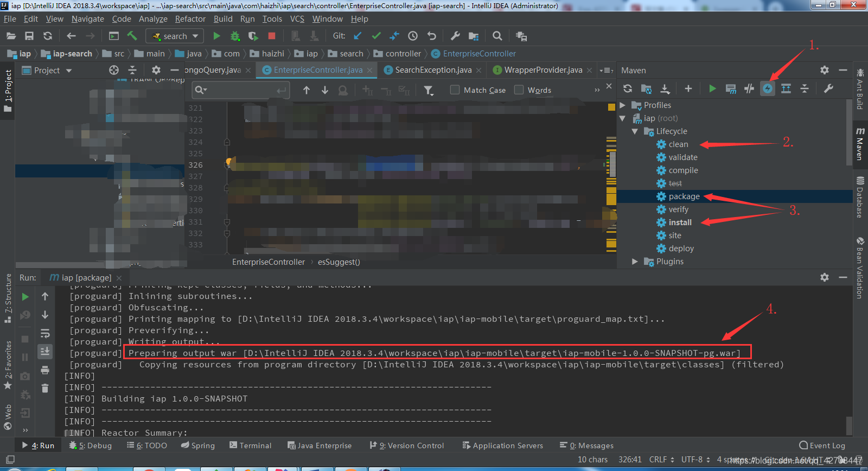868x471 pixels.
Task: Collapse the iap (root) node in Maven
Action: tap(623, 118)
